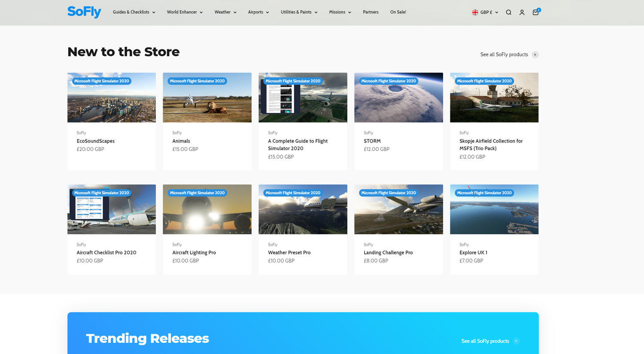Click the Animals product thumbnail
Image resolution: width=644 pixels, height=354 pixels.
[207, 97]
